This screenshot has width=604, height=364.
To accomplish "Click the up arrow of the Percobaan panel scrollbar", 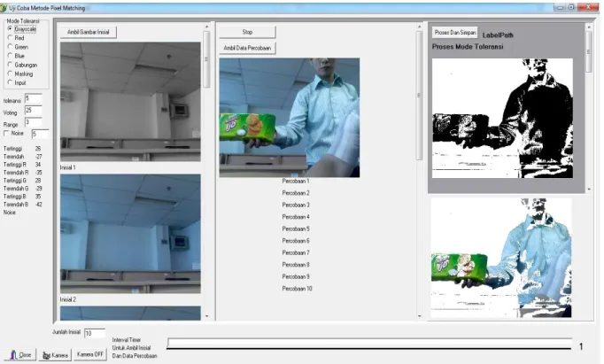I will 420,27.
